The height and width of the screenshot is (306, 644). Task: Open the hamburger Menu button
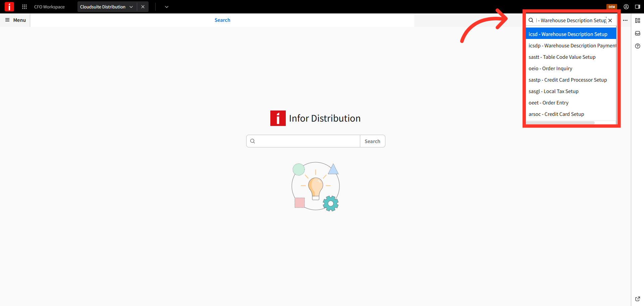pyautogui.click(x=15, y=20)
